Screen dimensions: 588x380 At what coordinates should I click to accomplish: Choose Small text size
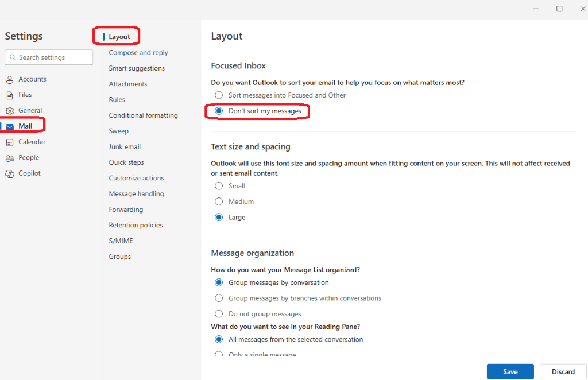pos(219,186)
